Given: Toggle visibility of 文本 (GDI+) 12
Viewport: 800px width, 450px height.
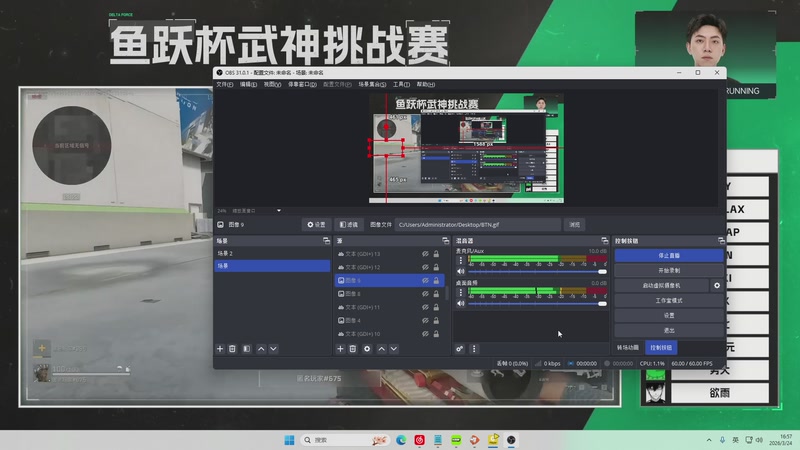Looking at the screenshot, I should (x=425, y=267).
